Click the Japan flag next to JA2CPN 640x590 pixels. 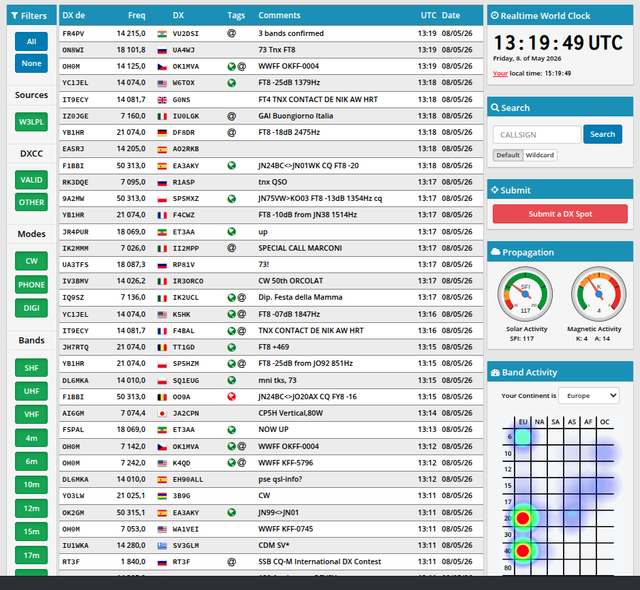[162, 414]
